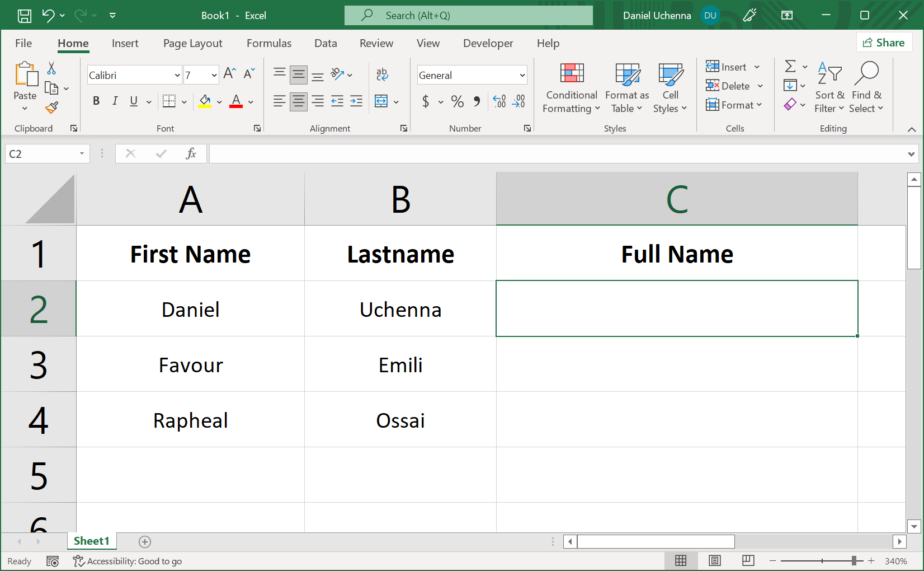Expand the fill color dropdown
924x571 pixels.
(219, 101)
